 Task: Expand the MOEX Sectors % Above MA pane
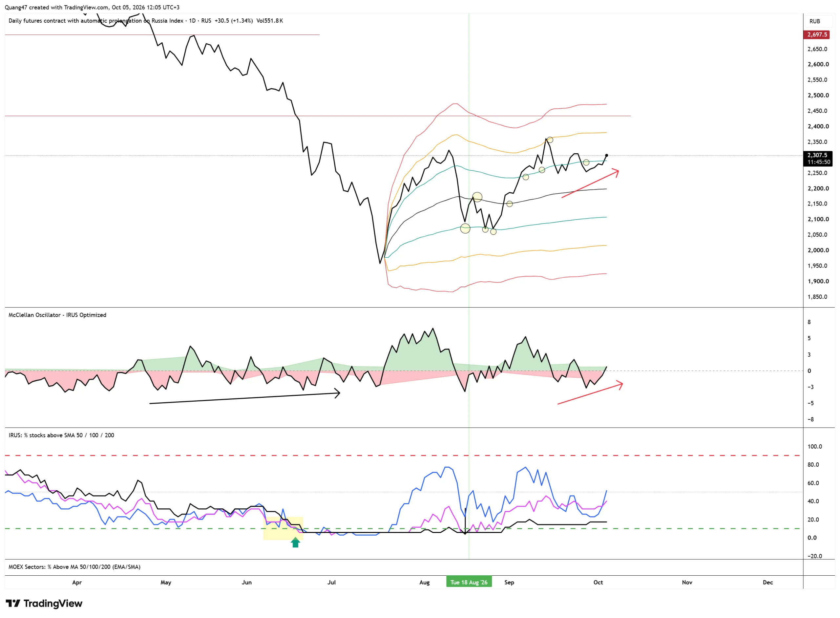(74, 567)
